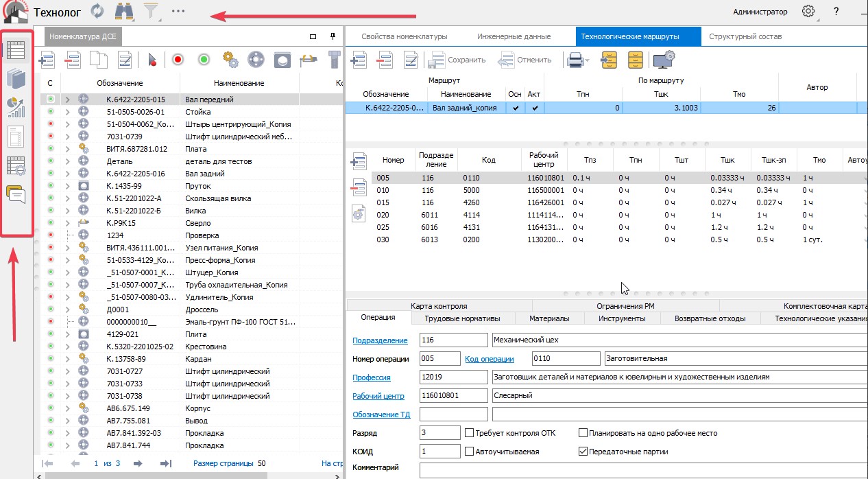
Task: Expand the Вал передний tree row
Action: coord(67,100)
